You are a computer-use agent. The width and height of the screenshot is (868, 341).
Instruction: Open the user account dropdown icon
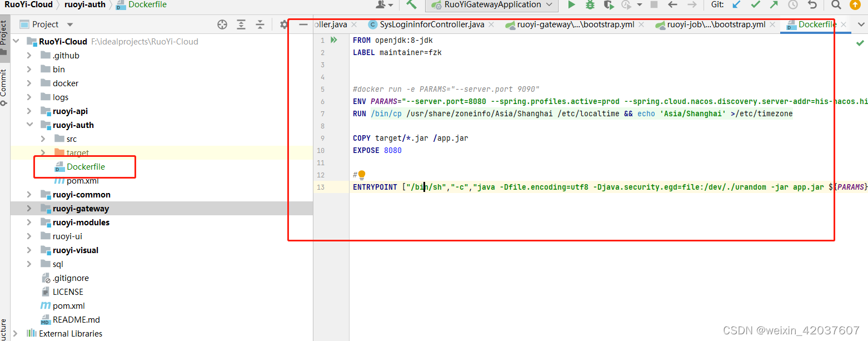[385, 4]
